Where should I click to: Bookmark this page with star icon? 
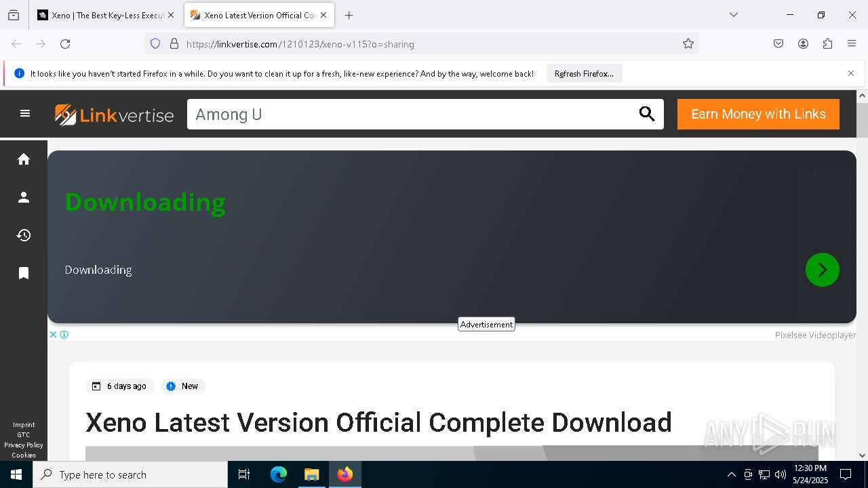[x=688, y=44]
